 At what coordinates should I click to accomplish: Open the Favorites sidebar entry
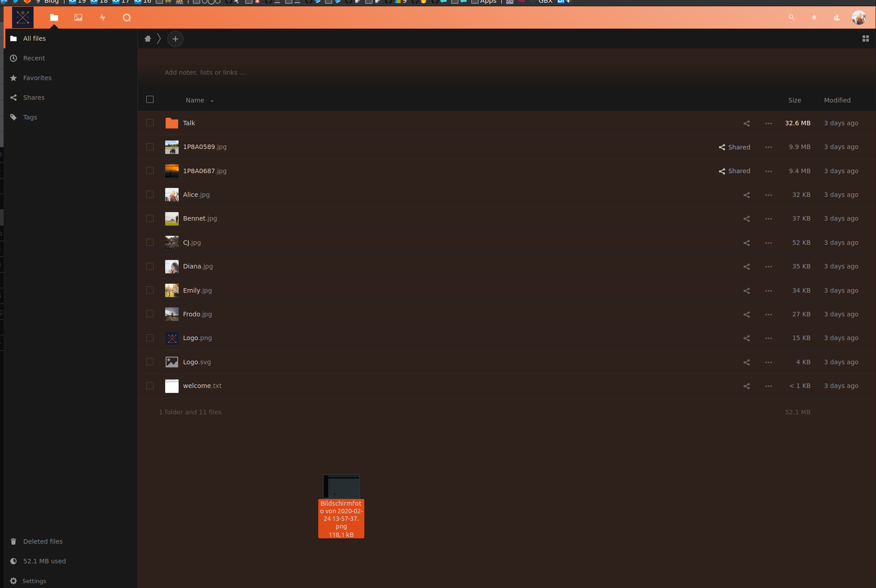[37, 78]
